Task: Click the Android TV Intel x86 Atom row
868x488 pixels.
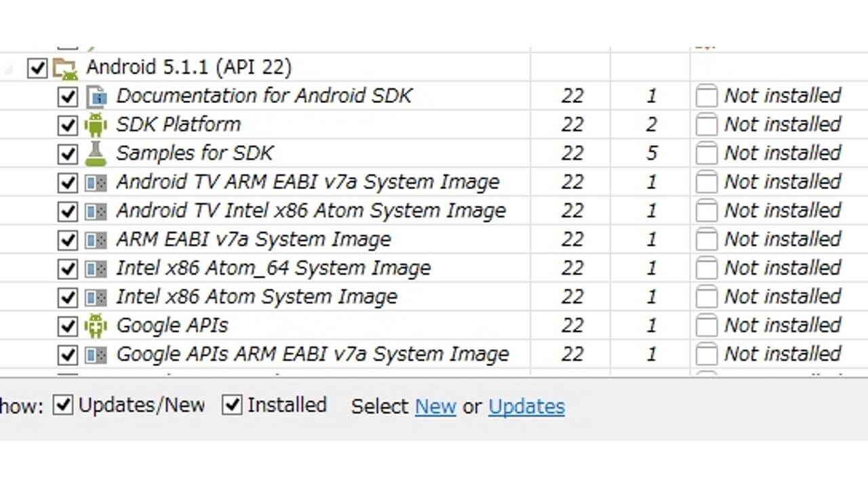Action: pyautogui.click(x=311, y=210)
